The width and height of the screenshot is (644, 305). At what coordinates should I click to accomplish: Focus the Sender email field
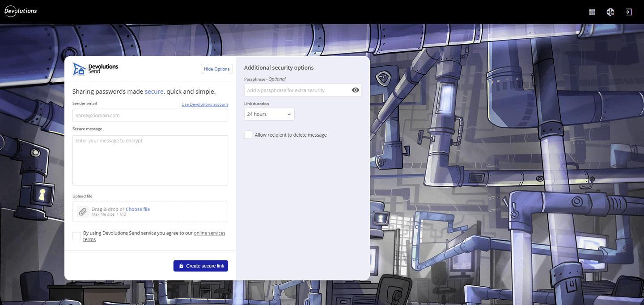tap(150, 115)
